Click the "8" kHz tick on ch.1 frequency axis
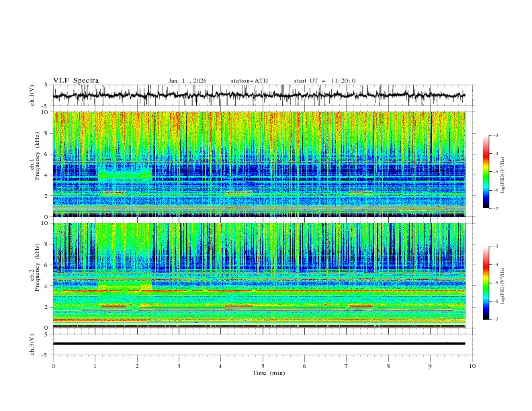The width and height of the screenshot is (532, 411). [48, 133]
